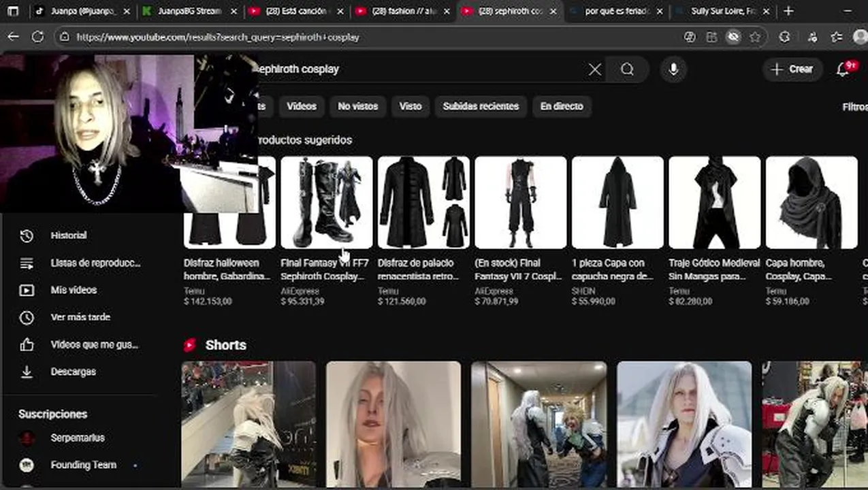
Task: Open the tab actions menu icon
Action: point(13,12)
